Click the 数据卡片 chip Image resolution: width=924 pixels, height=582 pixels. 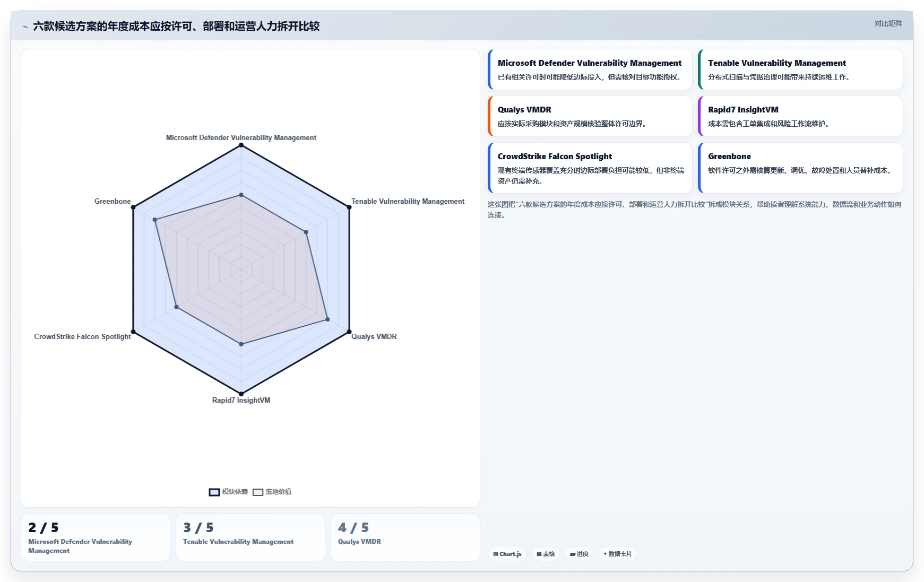[618, 554]
